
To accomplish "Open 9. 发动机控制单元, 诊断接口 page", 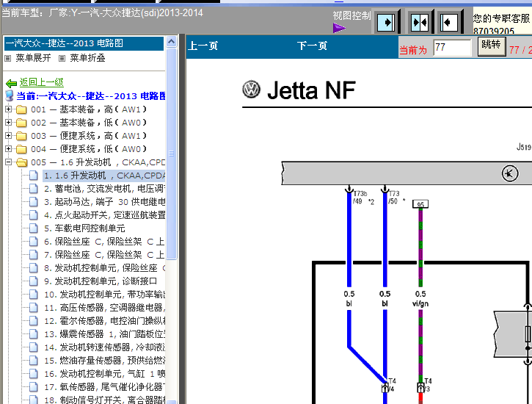I will tap(101, 281).
